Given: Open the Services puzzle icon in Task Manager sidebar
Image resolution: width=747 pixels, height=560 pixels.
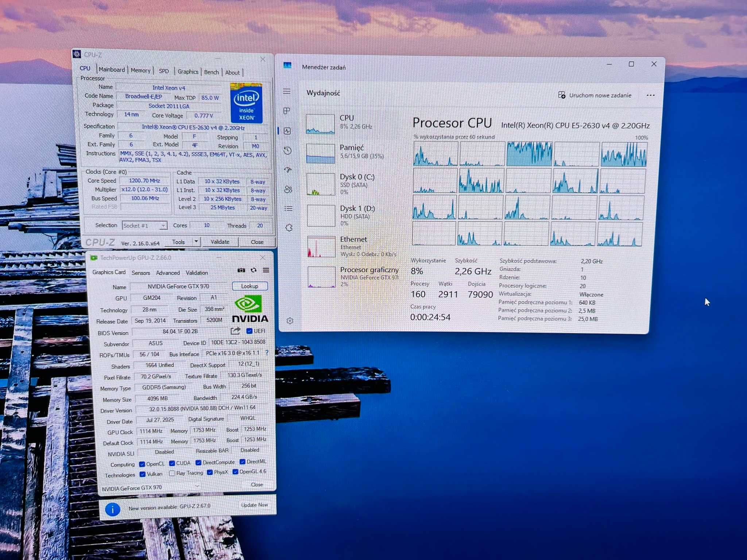Looking at the screenshot, I should [x=289, y=228].
